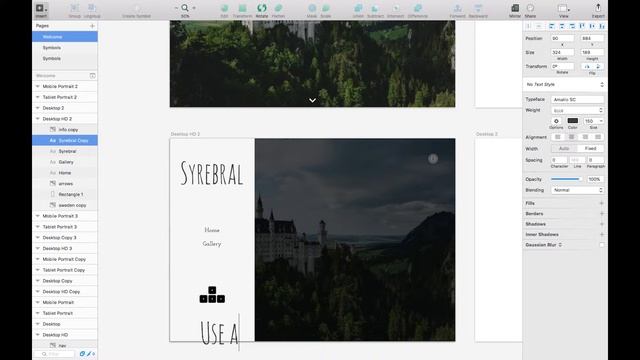Open the Gaussian Blur type selector
This screenshot has width=640, height=360.
click(560, 245)
